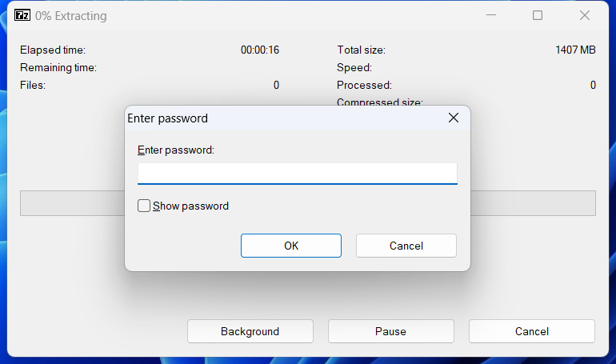Cancel extraction using the bottom-right button
This screenshot has width=616, height=364.
[531, 331]
